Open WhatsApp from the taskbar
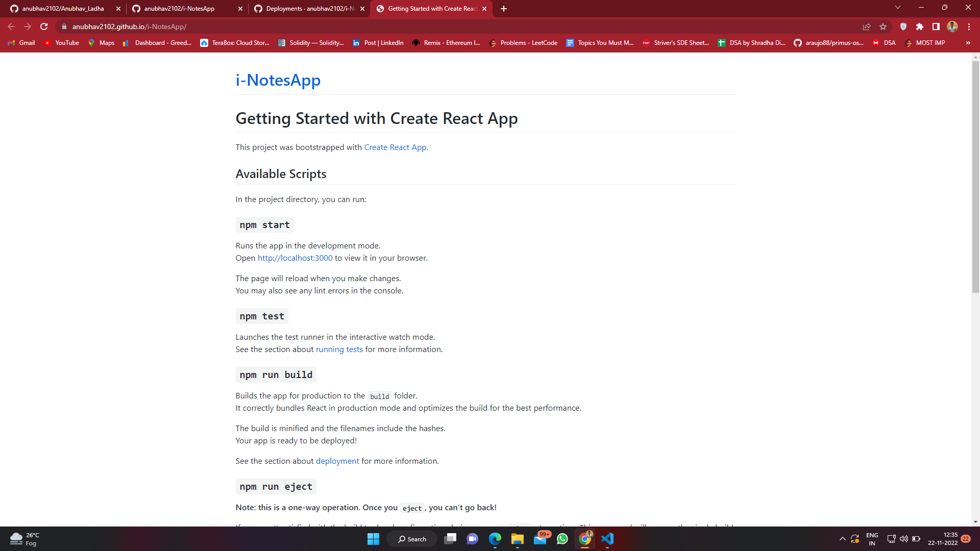The image size is (980, 551). [x=562, y=539]
